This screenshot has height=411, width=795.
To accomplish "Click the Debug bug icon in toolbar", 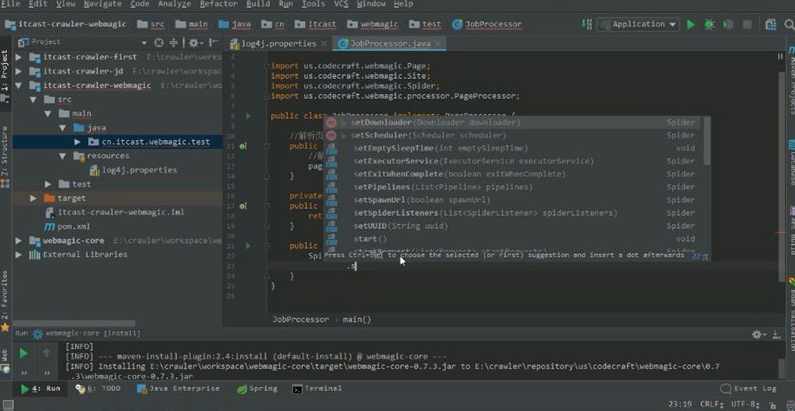I will (x=708, y=24).
